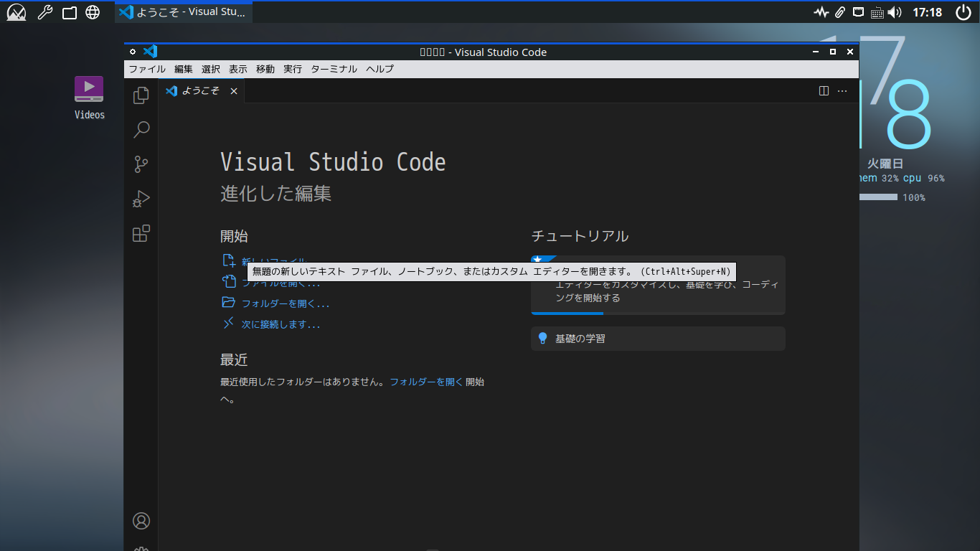
Task: Open the Source Control view
Action: (141, 164)
